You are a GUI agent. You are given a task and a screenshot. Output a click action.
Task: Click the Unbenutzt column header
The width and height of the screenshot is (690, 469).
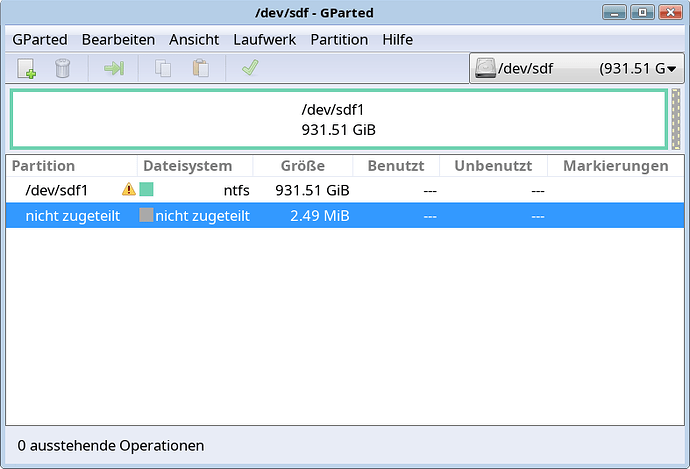[x=493, y=166]
